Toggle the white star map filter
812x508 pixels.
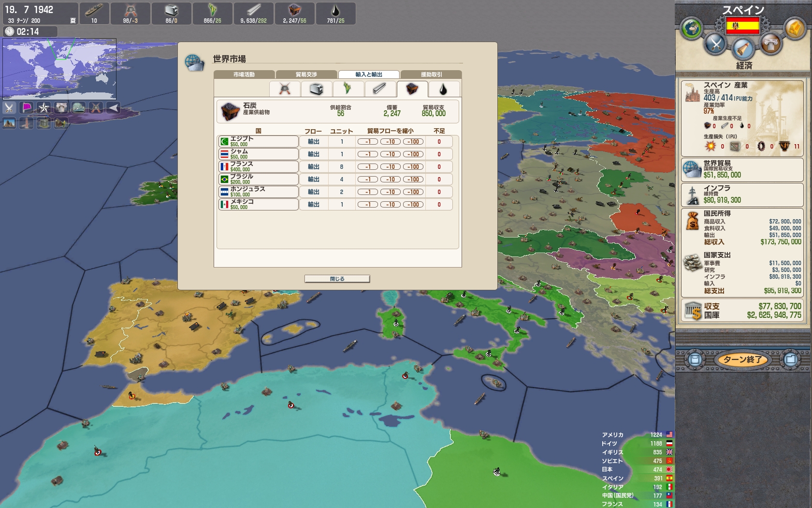coord(44,107)
